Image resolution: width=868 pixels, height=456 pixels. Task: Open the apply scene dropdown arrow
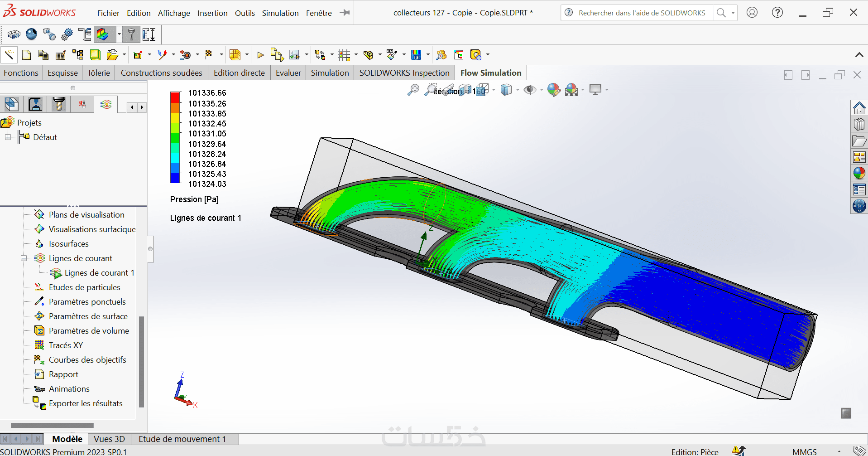(x=583, y=90)
